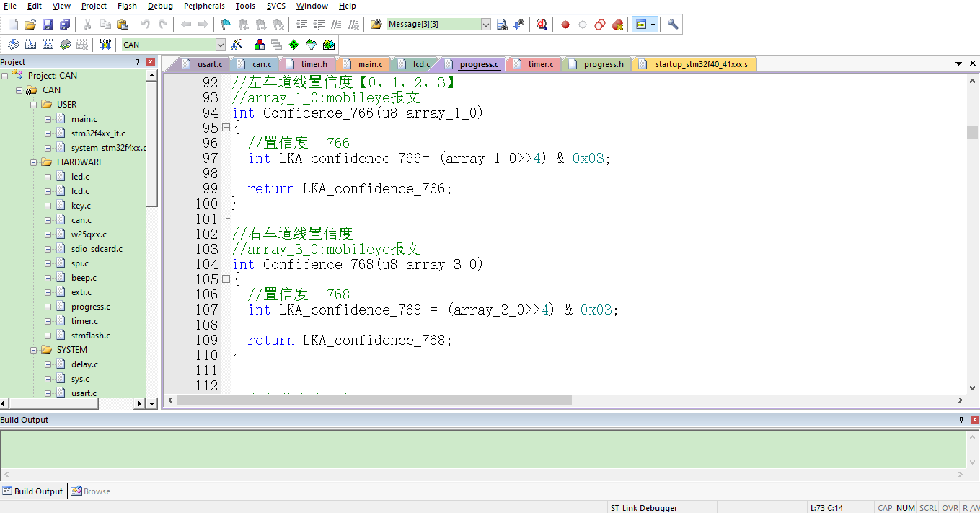Save all open files
The image size is (980, 513).
64,24
